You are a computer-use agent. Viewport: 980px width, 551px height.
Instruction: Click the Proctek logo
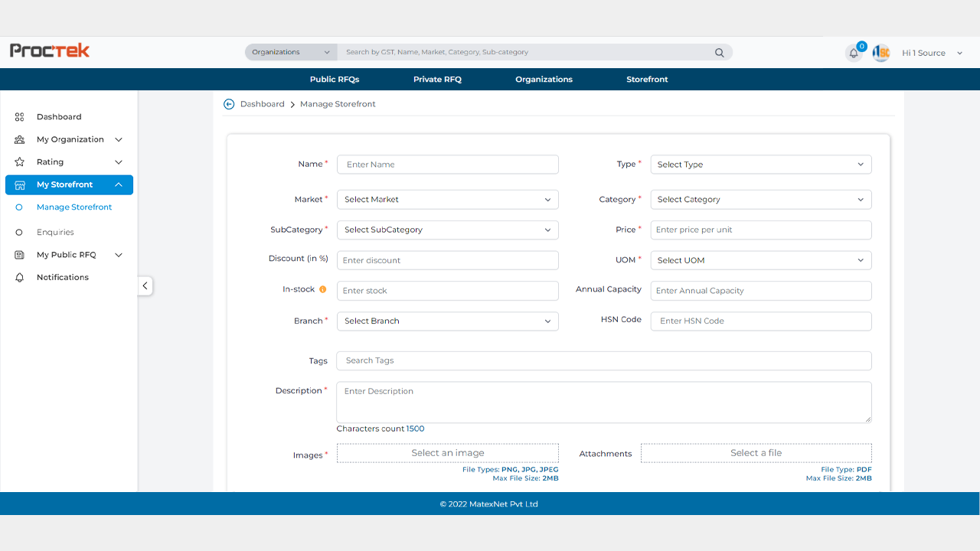click(50, 51)
